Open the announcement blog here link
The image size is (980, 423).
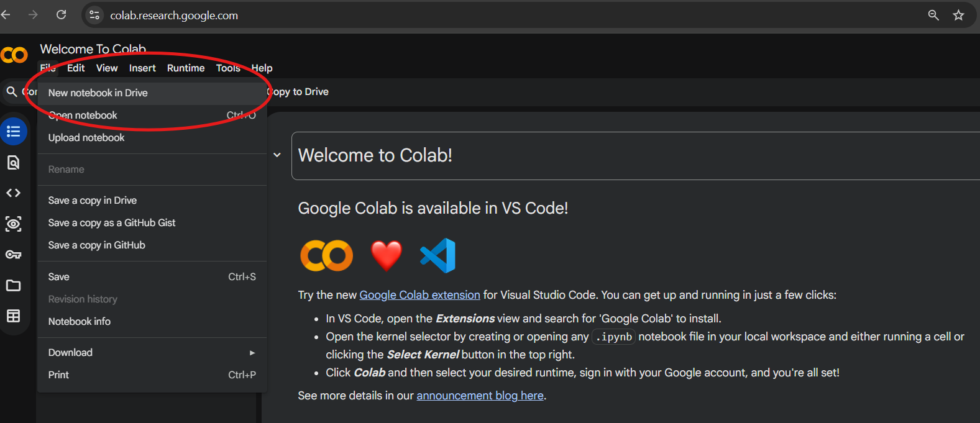480,396
